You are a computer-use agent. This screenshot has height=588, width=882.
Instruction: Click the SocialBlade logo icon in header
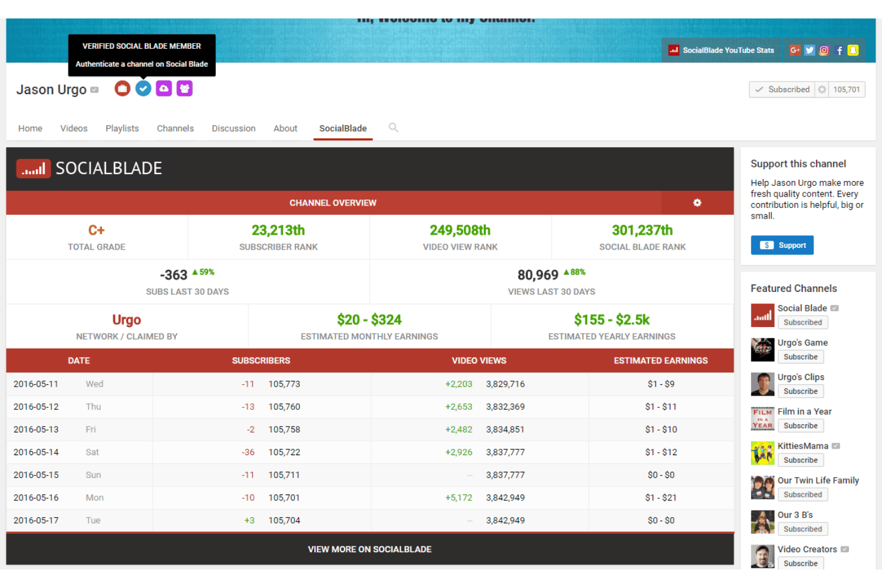(x=33, y=169)
